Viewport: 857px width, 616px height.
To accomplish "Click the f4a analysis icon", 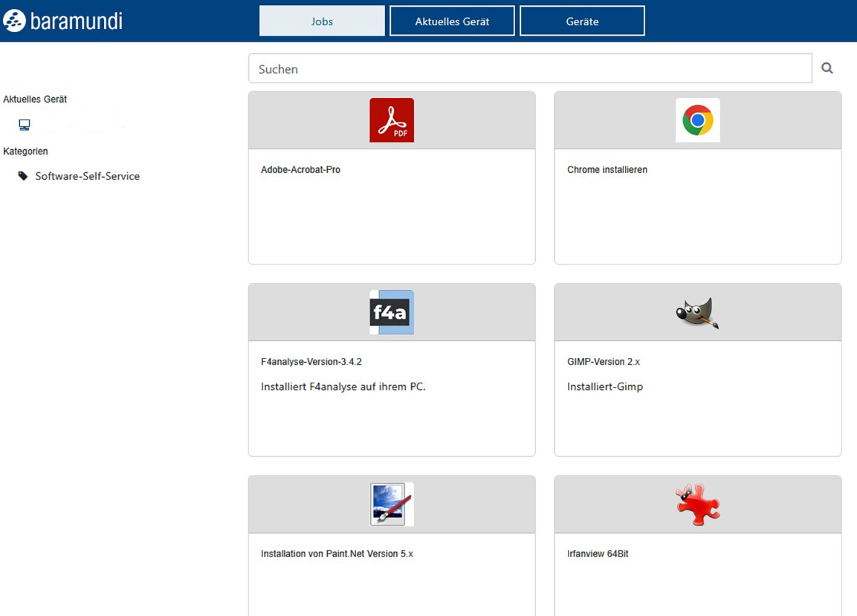I will (391, 312).
